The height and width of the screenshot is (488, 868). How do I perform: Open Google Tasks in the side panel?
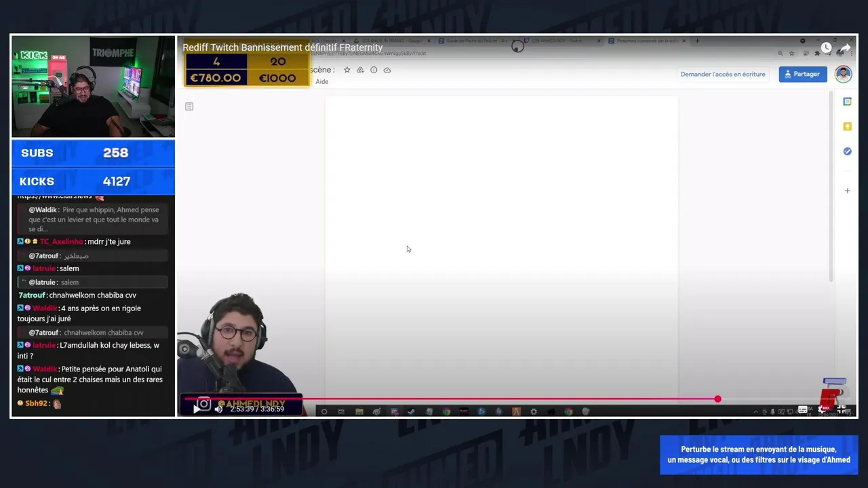tap(847, 151)
